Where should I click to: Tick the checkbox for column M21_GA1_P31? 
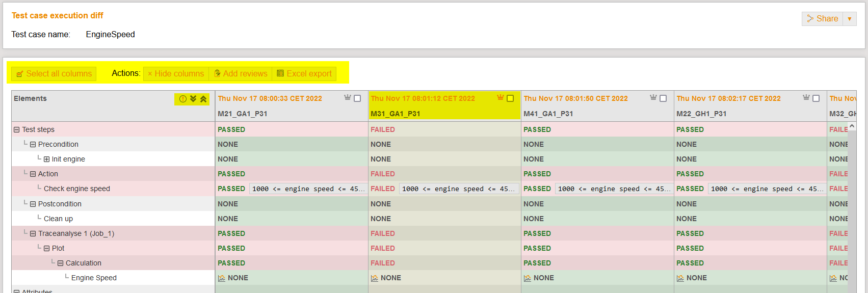tap(357, 98)
